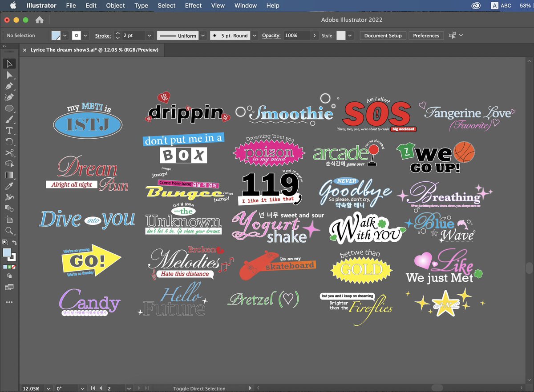Click the toolbar Fill color box
This screenshot has height=392, width=534.
click(7, 252)
